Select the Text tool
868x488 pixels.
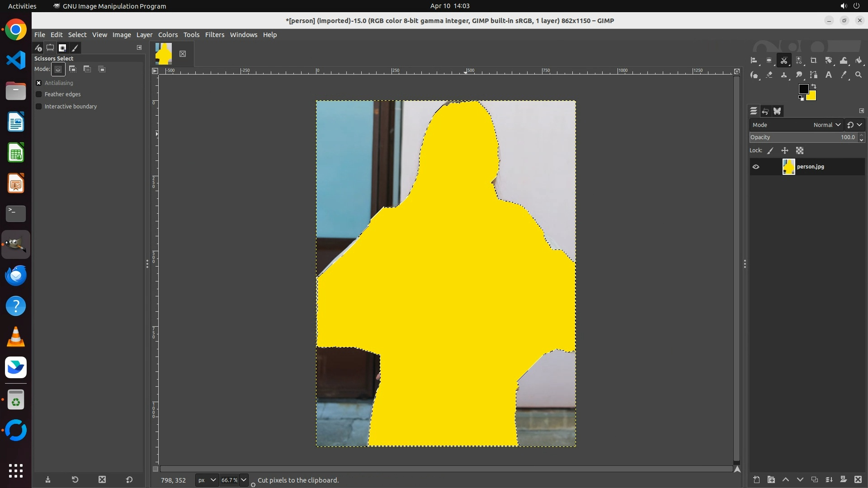(x=829, y=75)
